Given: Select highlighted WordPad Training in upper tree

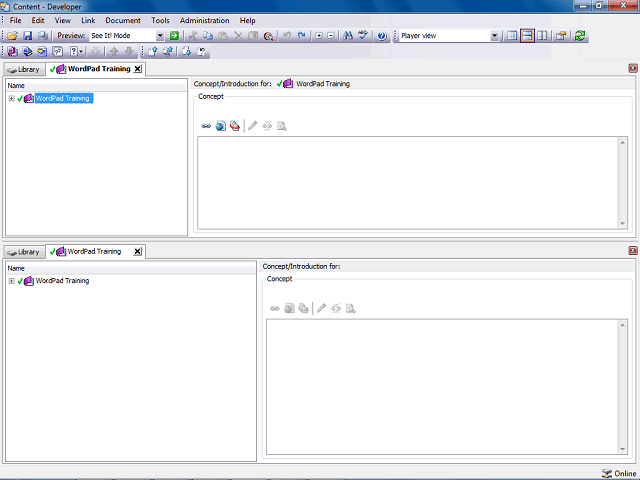Looking at the screenshot, I should [x=64, y=98].
